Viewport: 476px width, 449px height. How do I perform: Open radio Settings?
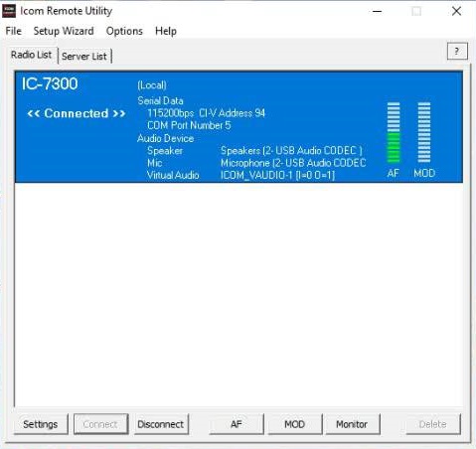click(x=41, y=424)
